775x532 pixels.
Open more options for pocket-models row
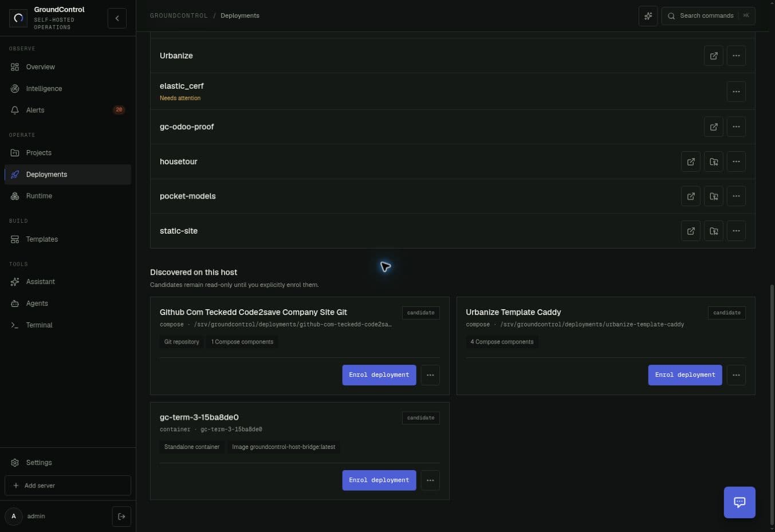736,196
